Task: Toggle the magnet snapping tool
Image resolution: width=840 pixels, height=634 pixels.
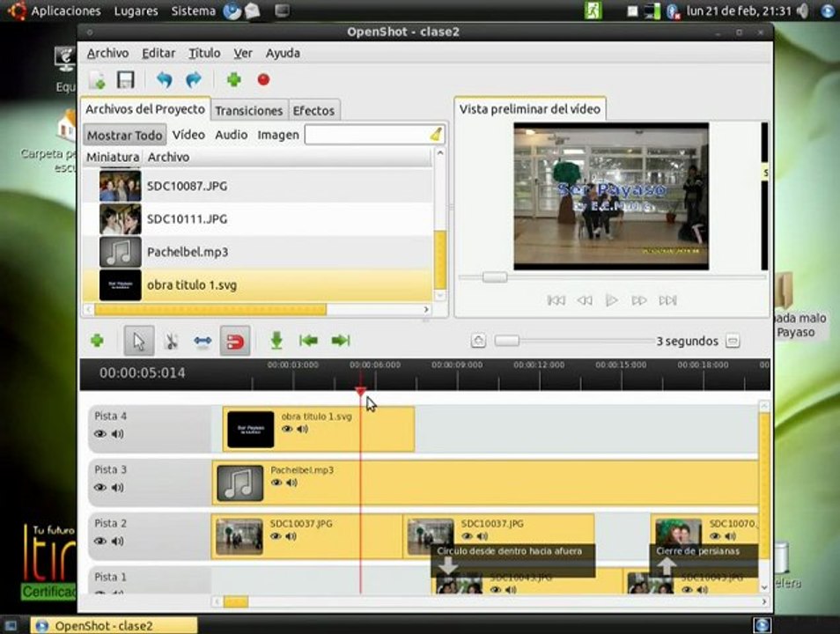Action: pyautogui.click(x=235, y=341)
